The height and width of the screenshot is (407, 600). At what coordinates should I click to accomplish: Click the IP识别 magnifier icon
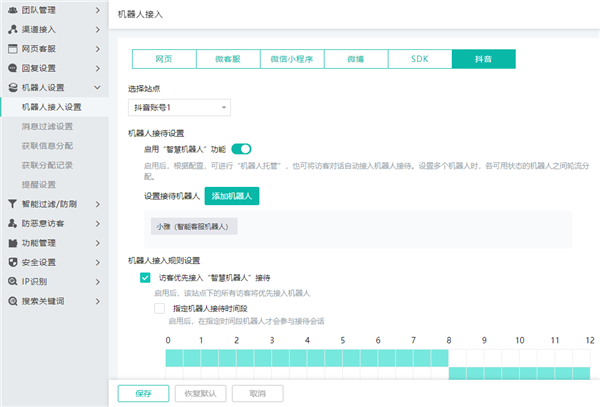pyautogui.click(x=13, y=282)
